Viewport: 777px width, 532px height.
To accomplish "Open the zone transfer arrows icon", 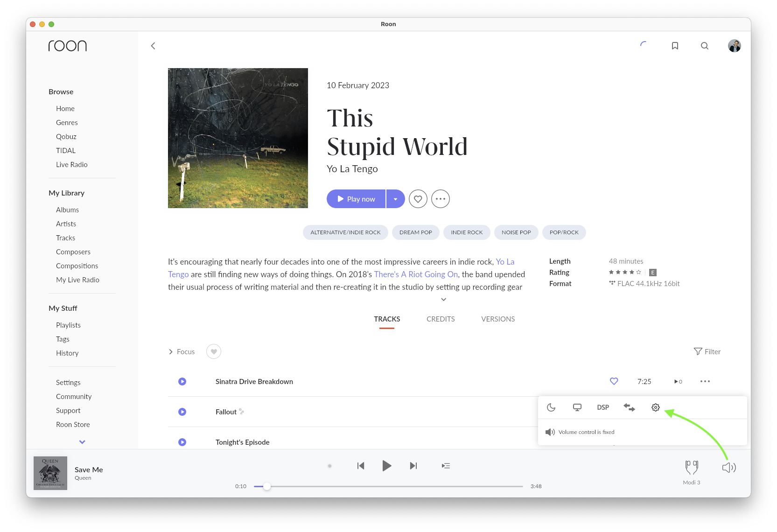I will click(629, 407).
